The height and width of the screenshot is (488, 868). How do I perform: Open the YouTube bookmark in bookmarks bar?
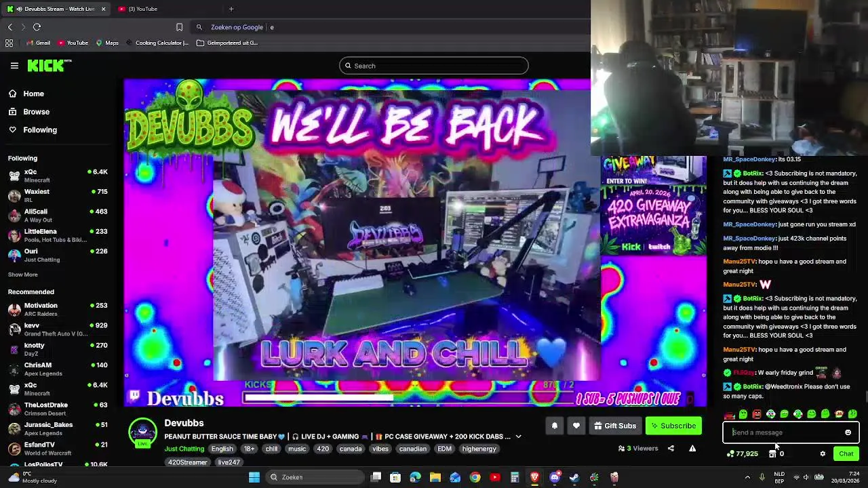coord(73,43)
